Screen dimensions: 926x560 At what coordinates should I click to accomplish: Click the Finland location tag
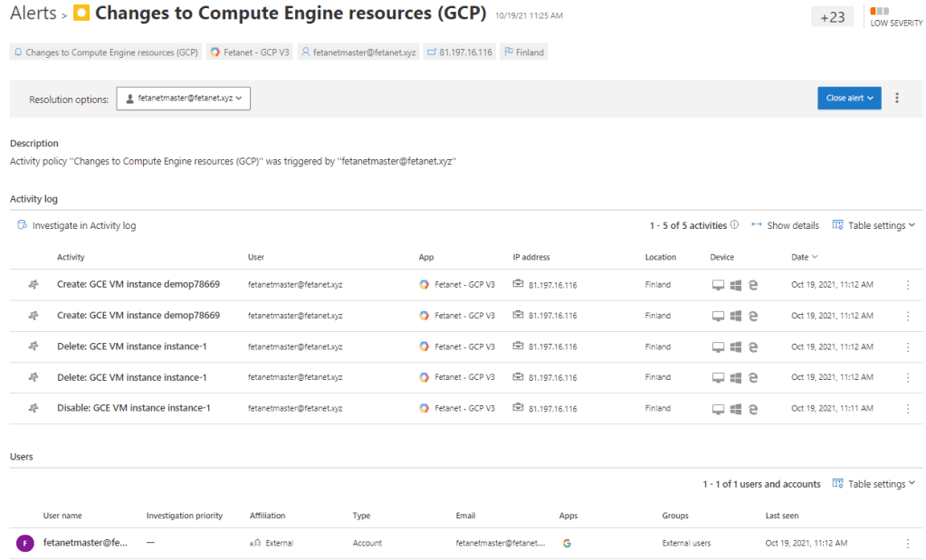pos(523,52)
